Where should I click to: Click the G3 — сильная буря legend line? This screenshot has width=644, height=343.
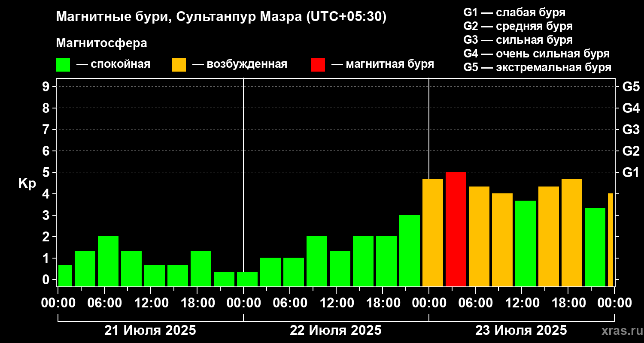pyautogui.click(x=518, y=40)
